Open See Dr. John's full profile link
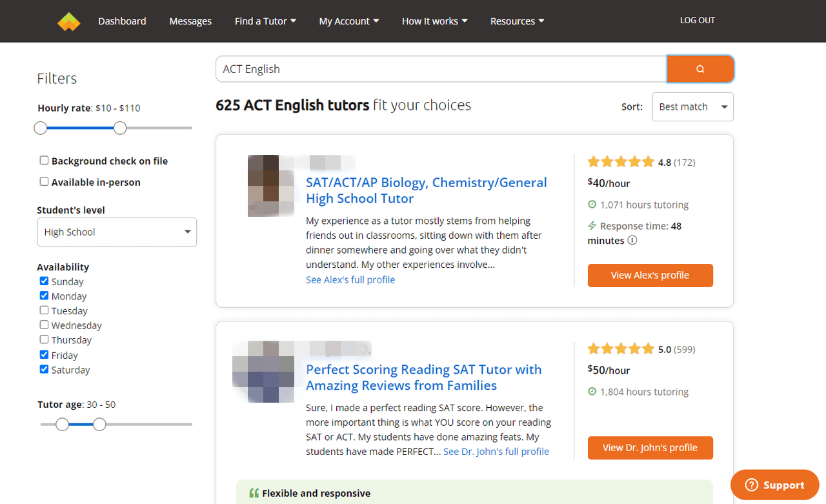This screenshot has width=826, height=504. 496,451
